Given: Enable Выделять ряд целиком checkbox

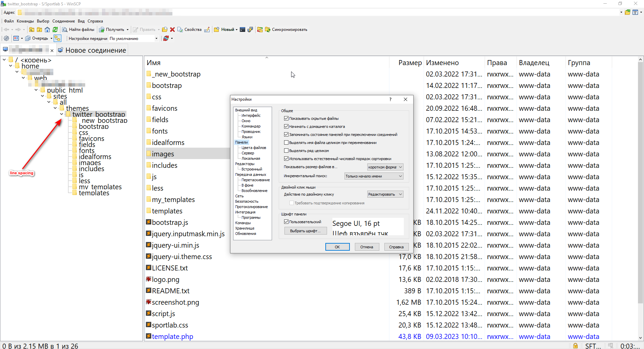Looking at the screenshot, I should (286, 151).
